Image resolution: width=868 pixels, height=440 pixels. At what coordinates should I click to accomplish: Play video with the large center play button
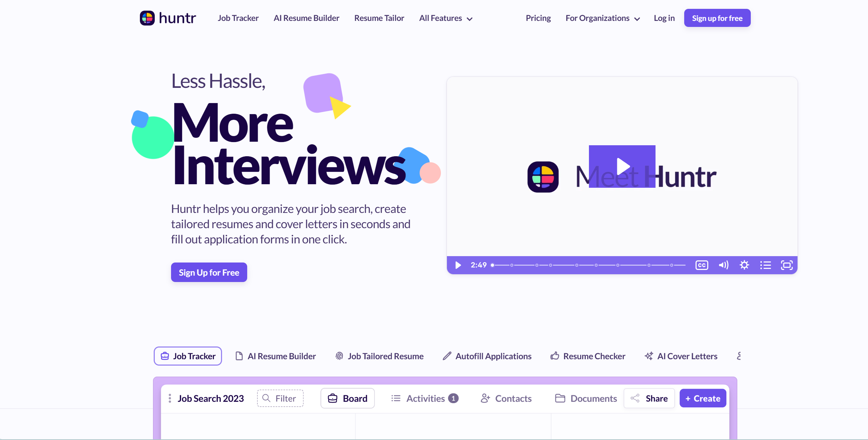pos(622,167)
